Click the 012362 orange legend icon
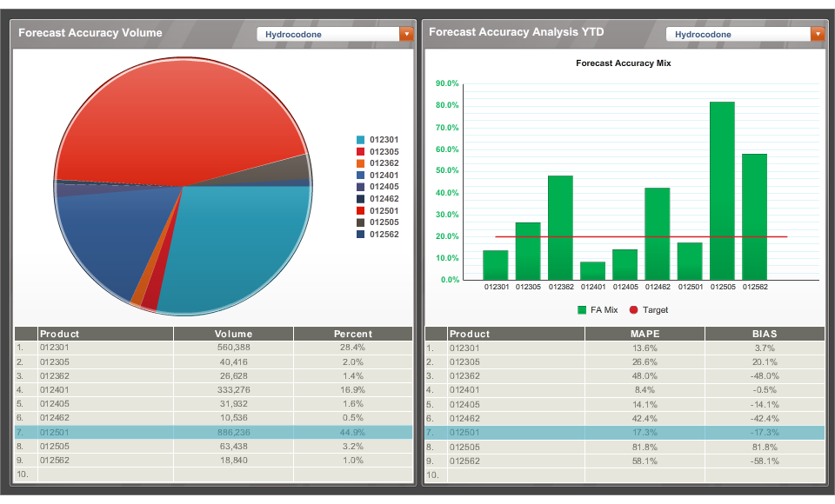 click(x=358, y=162)
